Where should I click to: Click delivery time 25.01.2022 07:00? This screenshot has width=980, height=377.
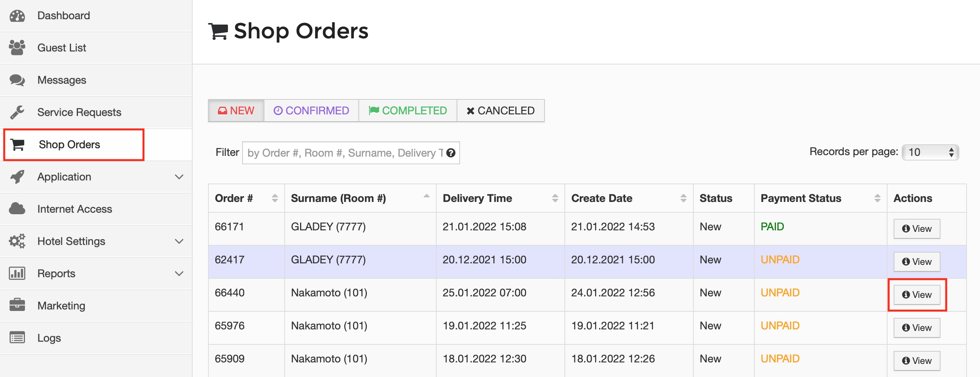[x=484, y=293]
